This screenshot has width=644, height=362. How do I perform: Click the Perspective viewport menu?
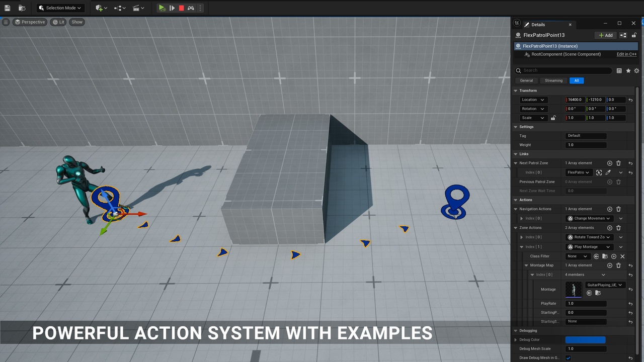pos(30,22)
